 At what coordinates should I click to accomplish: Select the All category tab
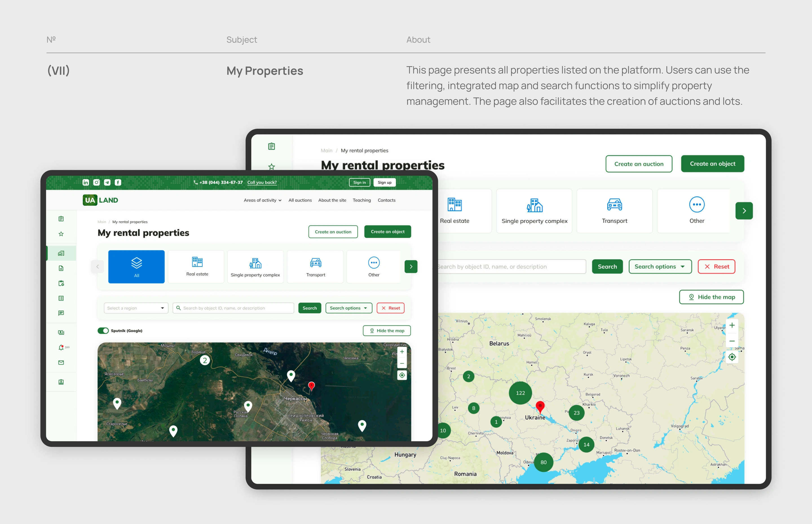click(136, 267)
